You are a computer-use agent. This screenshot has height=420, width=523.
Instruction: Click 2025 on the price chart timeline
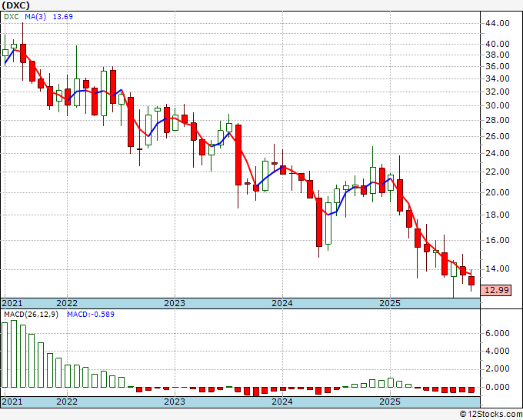coord(390,303)
